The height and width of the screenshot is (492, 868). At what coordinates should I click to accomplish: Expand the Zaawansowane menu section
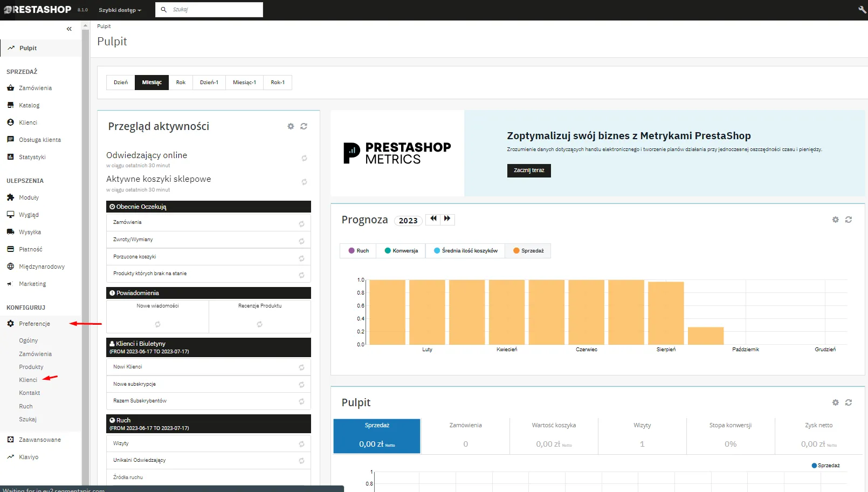point(40,440)
